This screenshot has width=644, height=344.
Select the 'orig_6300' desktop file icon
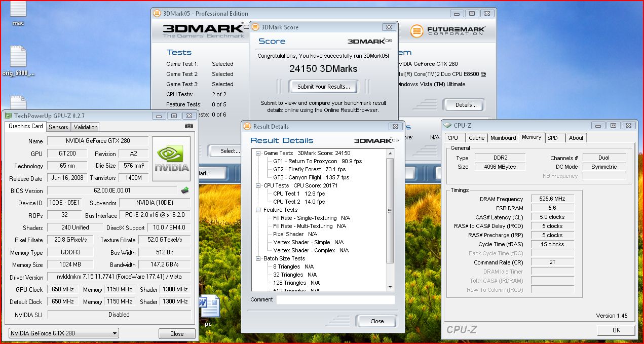[18, 57]
